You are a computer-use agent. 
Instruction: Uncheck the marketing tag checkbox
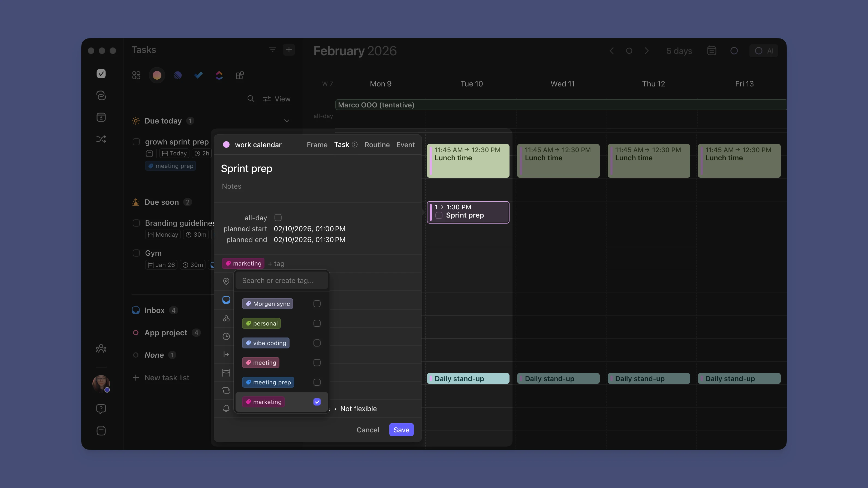coord(317,402)
